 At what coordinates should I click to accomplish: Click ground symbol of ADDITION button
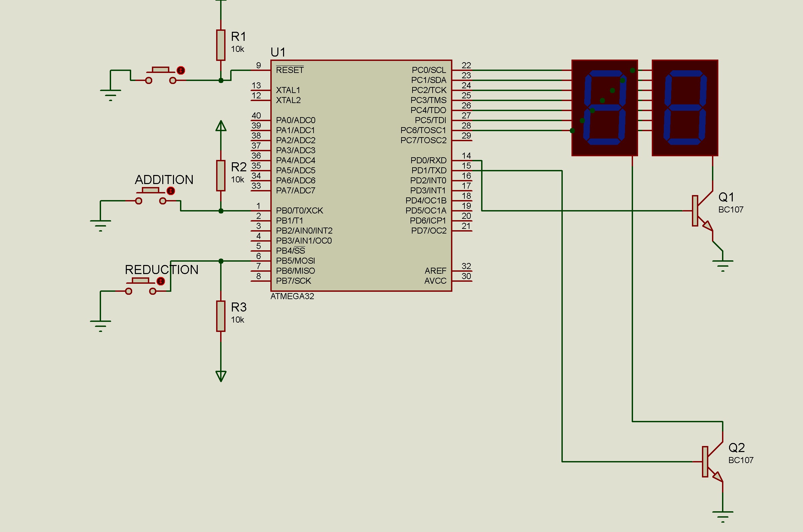[x=100, y=226]
